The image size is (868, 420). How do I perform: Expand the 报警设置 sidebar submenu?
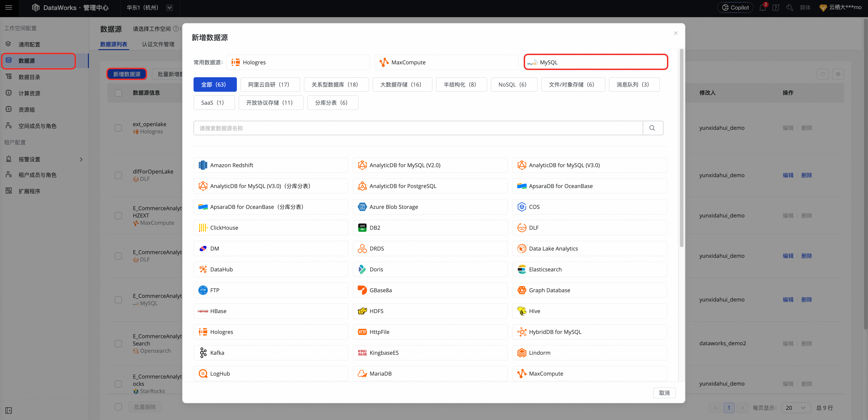81,159
